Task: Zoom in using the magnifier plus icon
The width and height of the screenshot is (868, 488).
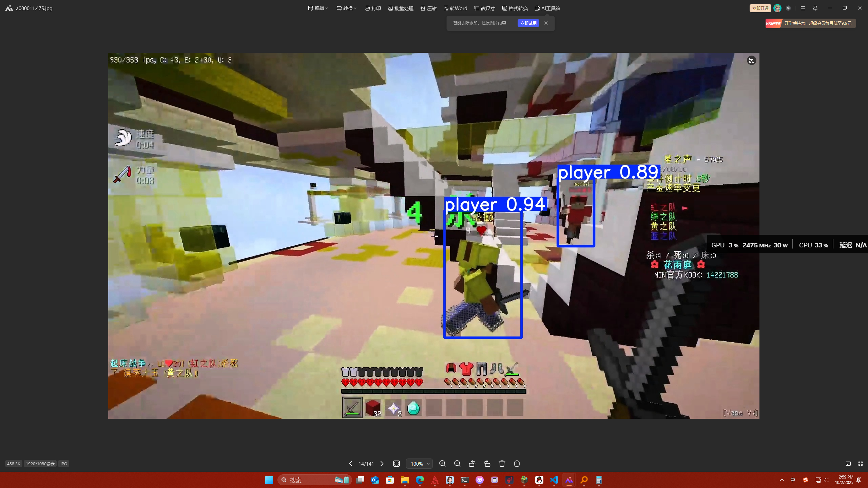Action: point(442,464)
